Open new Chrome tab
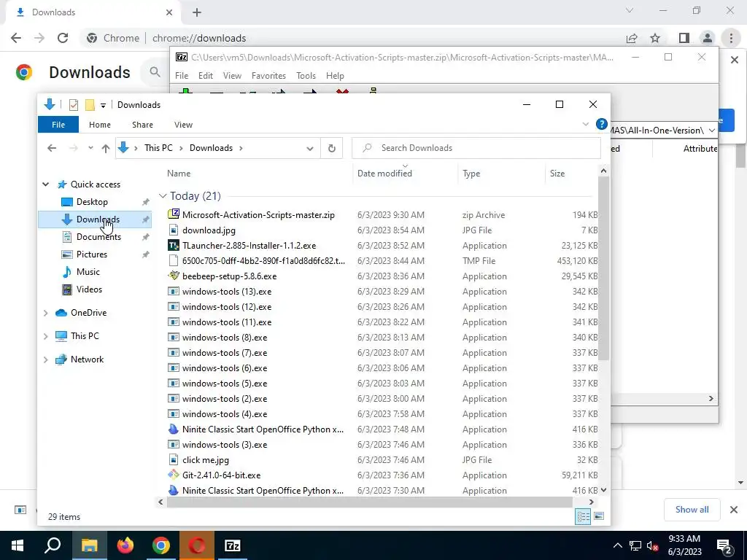747x560 pixels. click(197, 12)
